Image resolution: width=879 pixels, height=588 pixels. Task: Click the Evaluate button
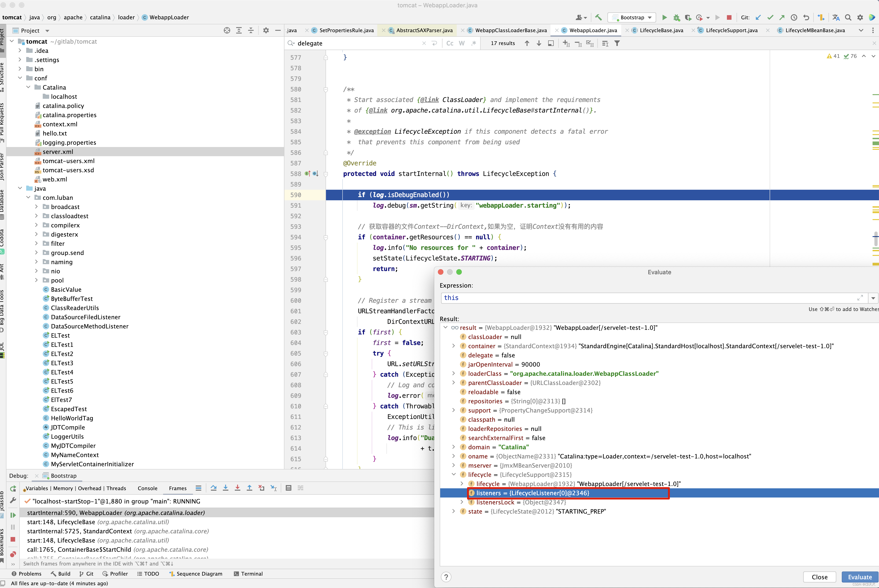859,577
